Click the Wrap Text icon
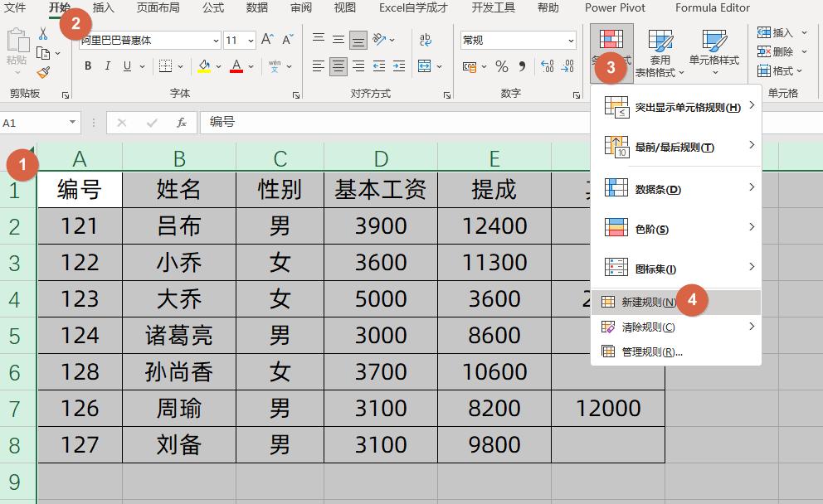This screenshot has width=823, height=504. (x=426, y=40)
